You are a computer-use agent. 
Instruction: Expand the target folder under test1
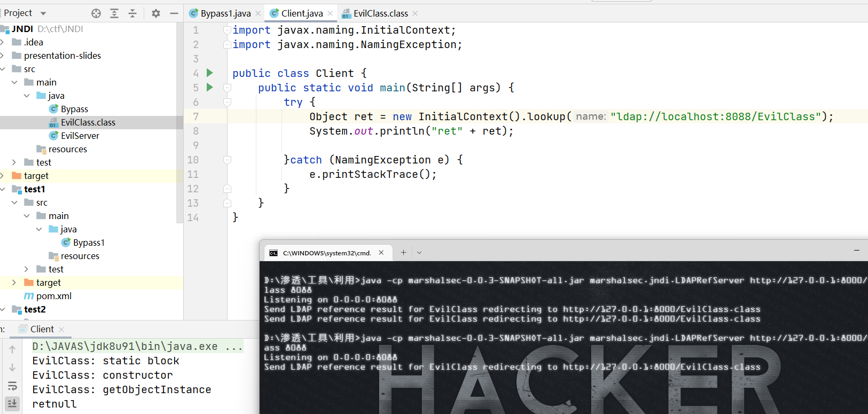point(14,283)
